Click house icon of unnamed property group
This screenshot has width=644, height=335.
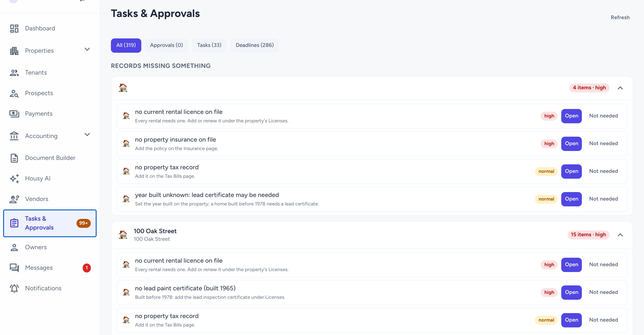123,88
